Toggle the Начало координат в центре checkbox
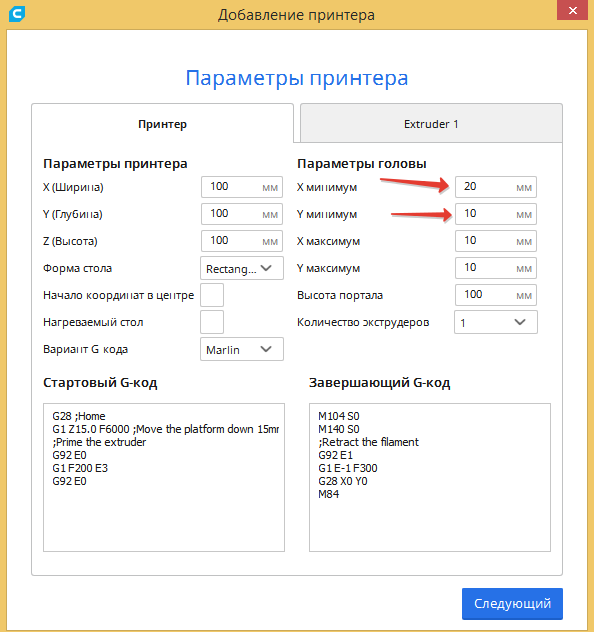594x632 pixels. click(x=212, y=295)
